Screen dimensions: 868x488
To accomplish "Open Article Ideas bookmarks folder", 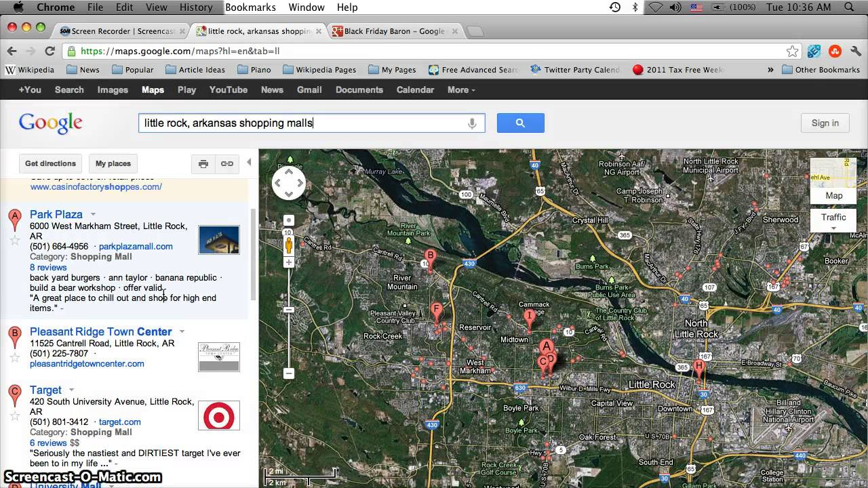I will coord(195,70).
